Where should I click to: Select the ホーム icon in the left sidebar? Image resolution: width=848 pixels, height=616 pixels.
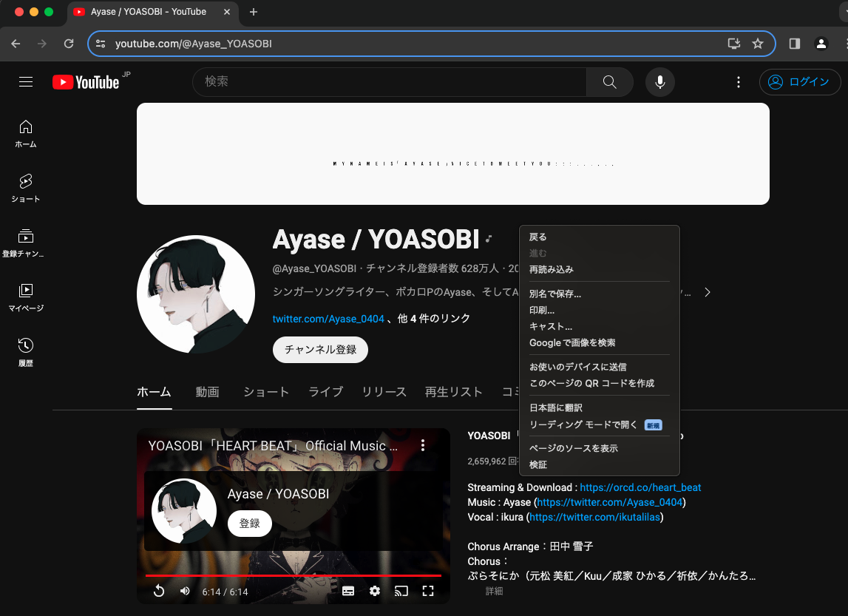[x=25, y=133]
